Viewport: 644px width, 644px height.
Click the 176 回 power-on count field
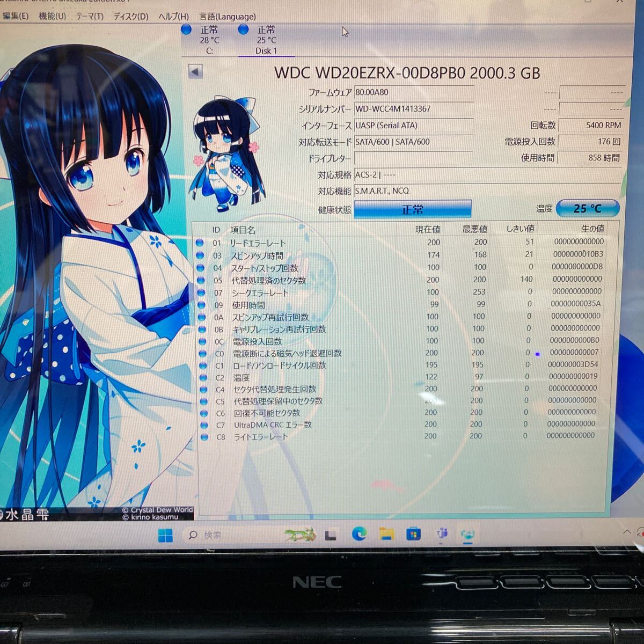click(590, 142)
